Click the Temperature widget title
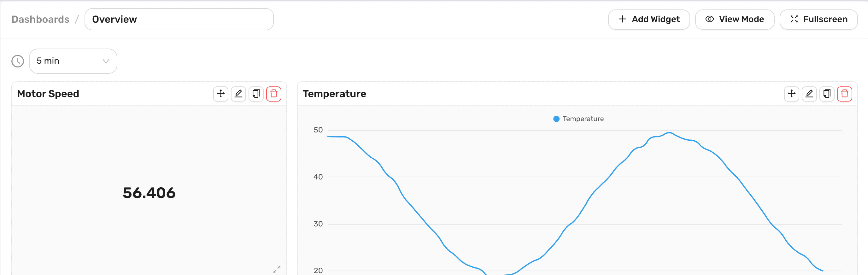868x275 pixels. coord(334,94)
